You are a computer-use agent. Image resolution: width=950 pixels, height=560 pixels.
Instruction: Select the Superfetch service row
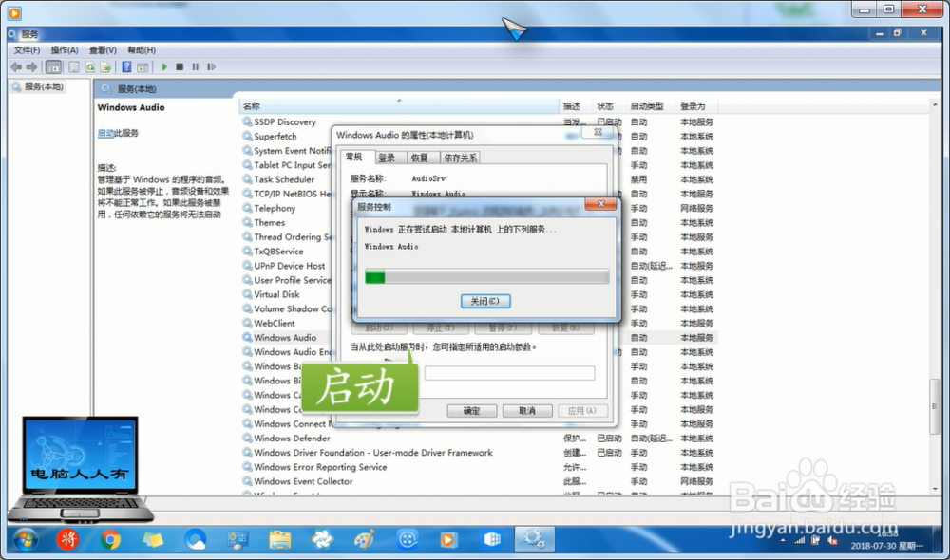pos(275,137)
